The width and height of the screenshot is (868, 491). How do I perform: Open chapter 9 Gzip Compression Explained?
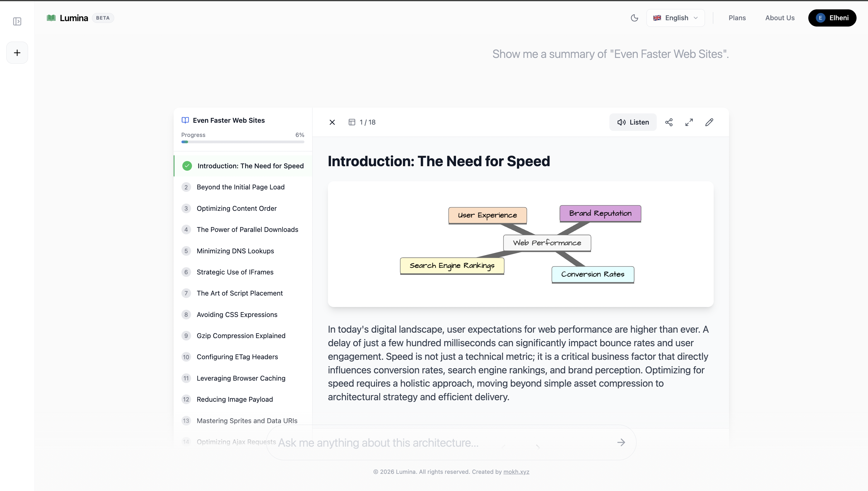241,336
